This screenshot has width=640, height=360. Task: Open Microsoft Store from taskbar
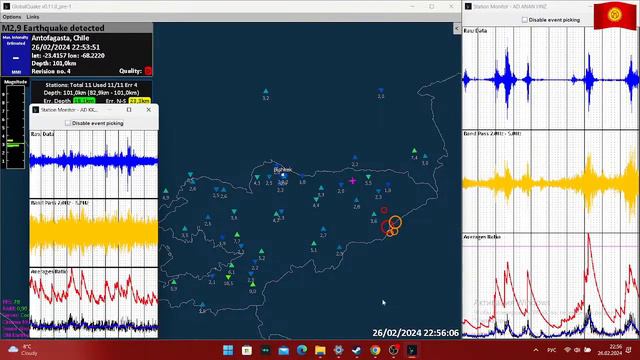tap(247, 350)
